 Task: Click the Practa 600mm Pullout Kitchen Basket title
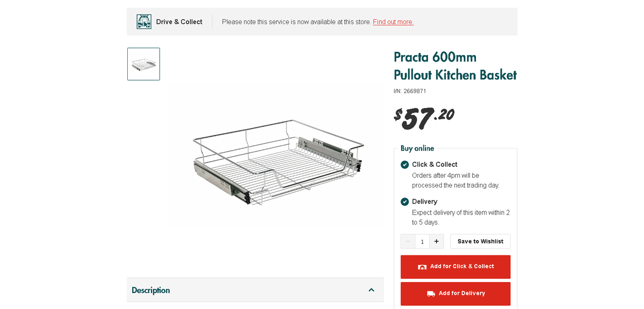coord(455,66)
